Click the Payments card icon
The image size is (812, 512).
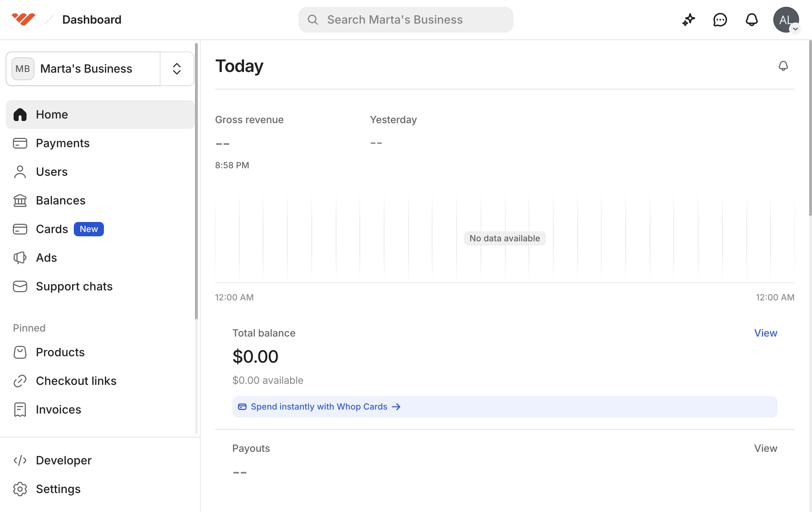click(x=20, y=143)
